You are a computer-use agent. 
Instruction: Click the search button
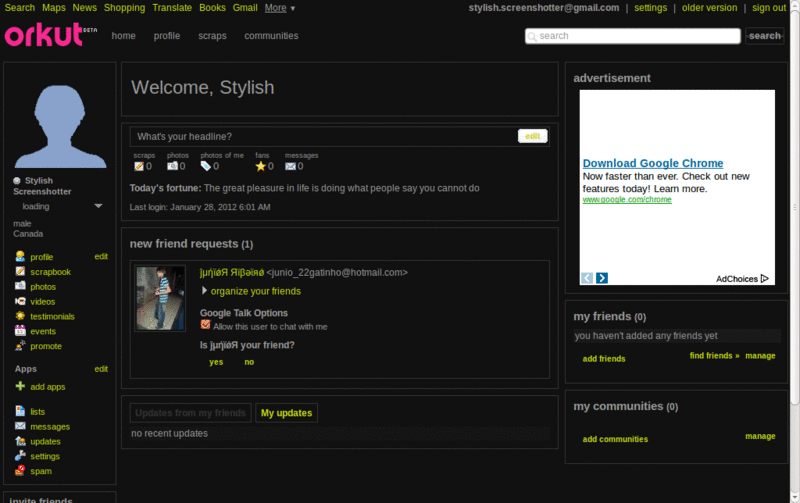(764, 36)
